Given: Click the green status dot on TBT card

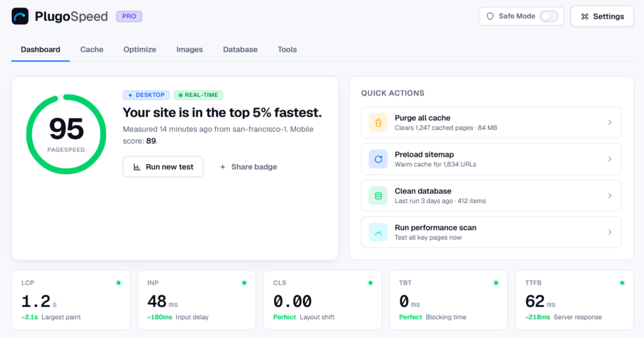Looking at the screenshot, I should point(496,283).
